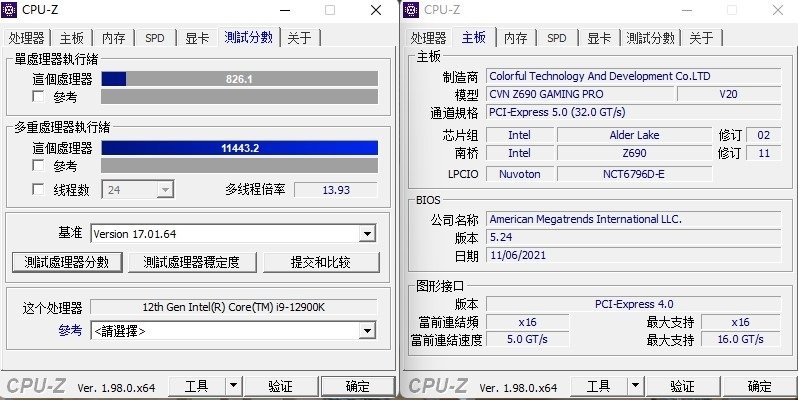This screenshot has width=798, height=400.
Task: Open the 内存 tab in right window
Action: [x=516, y=38]
